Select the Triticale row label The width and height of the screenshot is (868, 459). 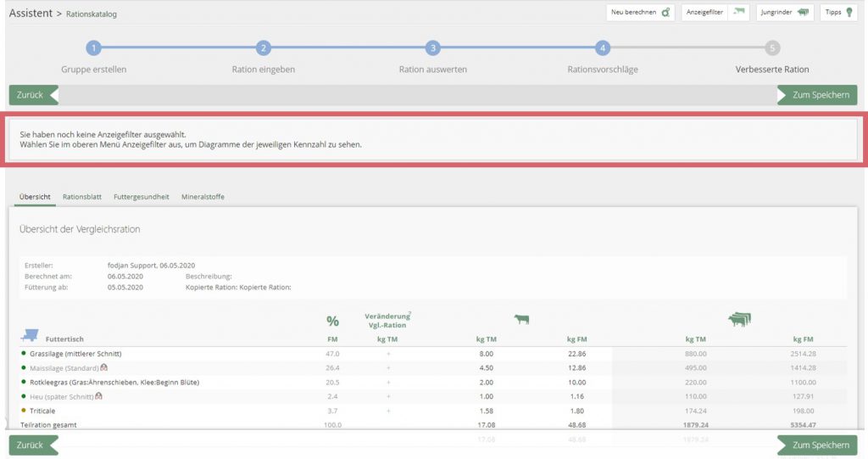click(x=42, y=411)
